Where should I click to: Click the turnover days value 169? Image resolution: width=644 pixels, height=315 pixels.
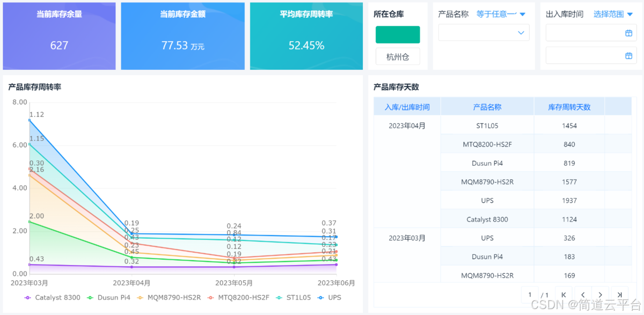(x=569, y=275)
